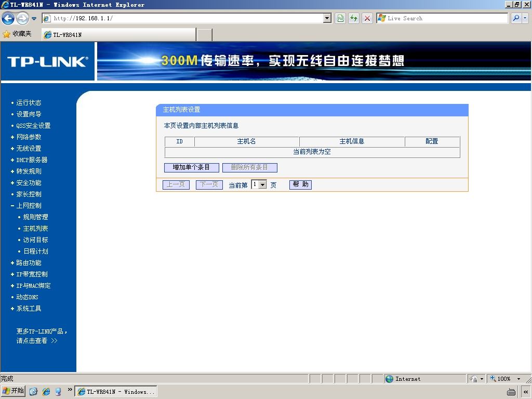
Task: Open the address bar history dropdown
Action: point(327,18)
